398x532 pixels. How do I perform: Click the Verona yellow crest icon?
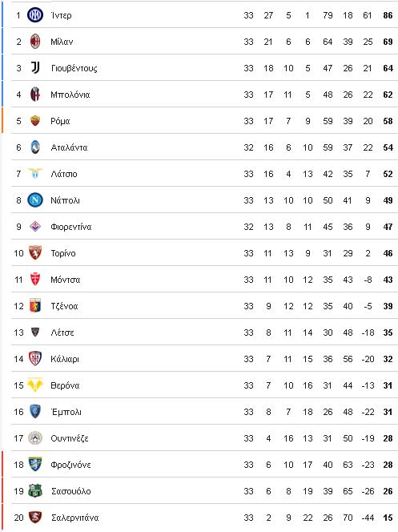pos(35,385)
